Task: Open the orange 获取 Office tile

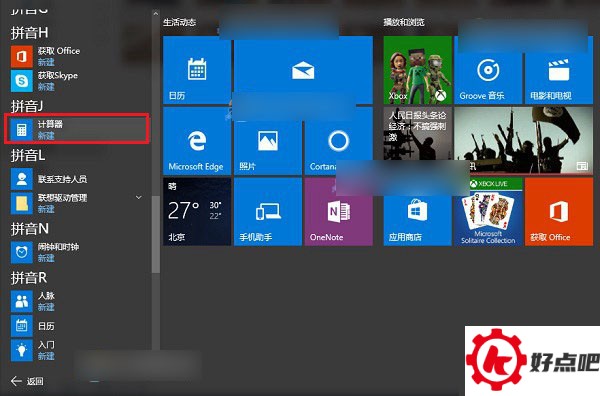Action: (559, 212)
